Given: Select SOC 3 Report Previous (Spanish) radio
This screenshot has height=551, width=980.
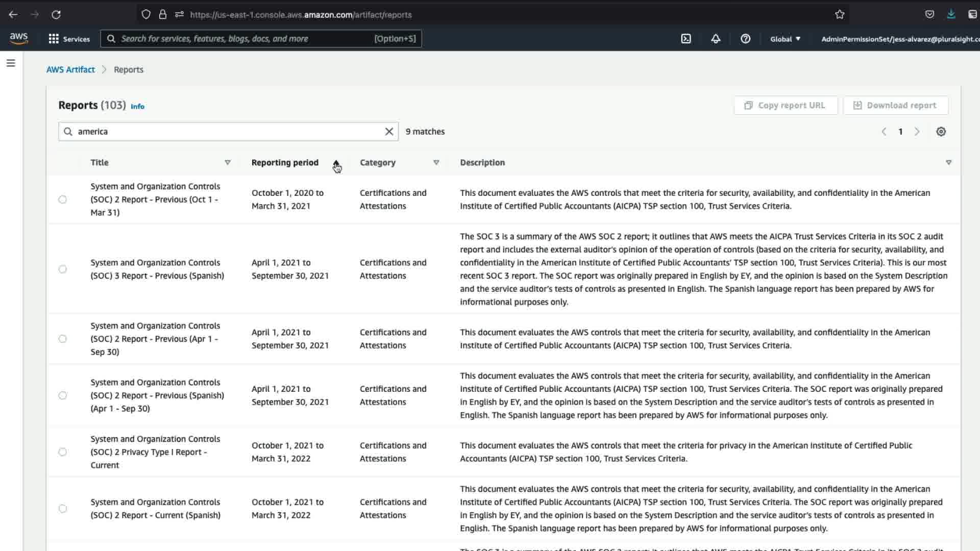Looking at the screenshot, I should (x=62, y=269).
